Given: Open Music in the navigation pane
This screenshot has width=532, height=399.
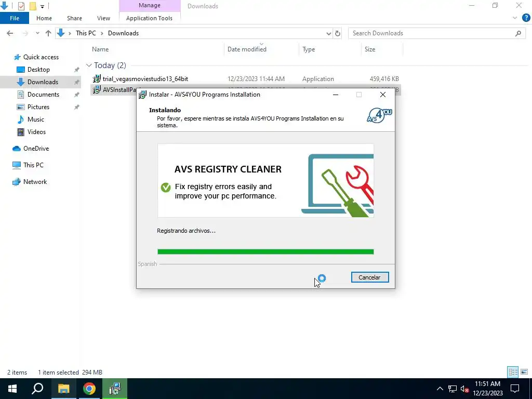Looking at the screenshot, I should (x=36, y=119).
